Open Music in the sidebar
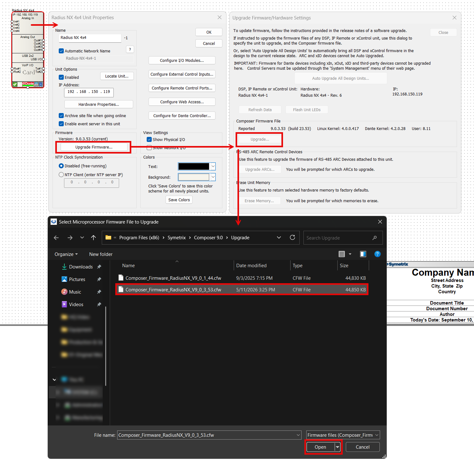 click(x=75, y=292)
